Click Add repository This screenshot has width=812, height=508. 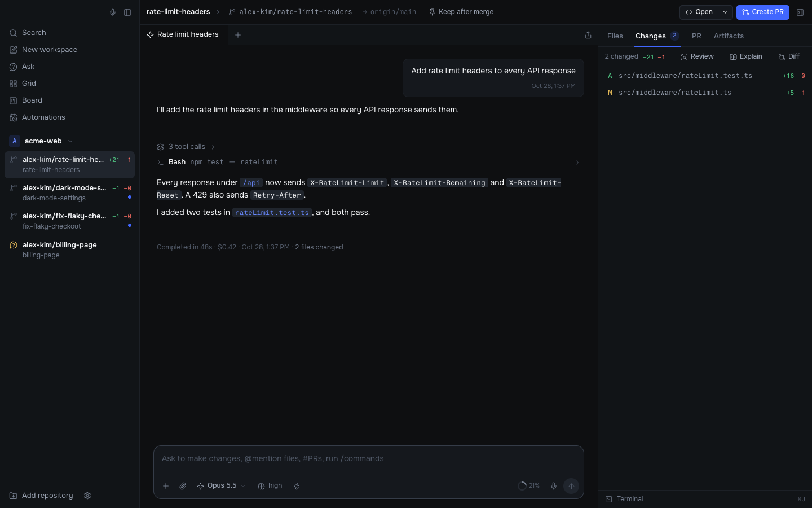click(x=41, y=496)
